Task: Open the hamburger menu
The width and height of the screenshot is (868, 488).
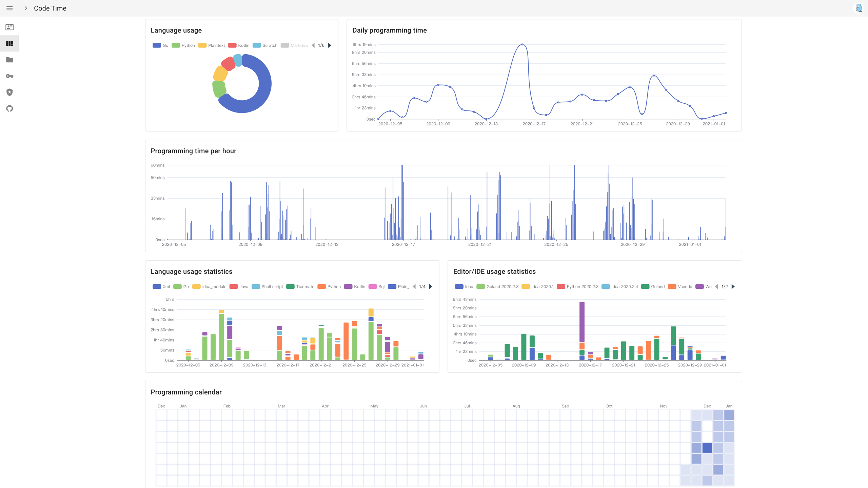Action: pos(9,8)
